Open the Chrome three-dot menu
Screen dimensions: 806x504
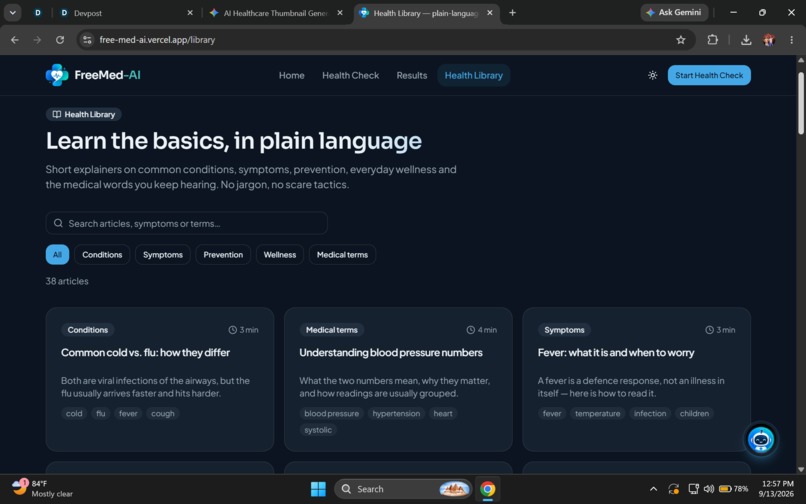tap(791, 40)
